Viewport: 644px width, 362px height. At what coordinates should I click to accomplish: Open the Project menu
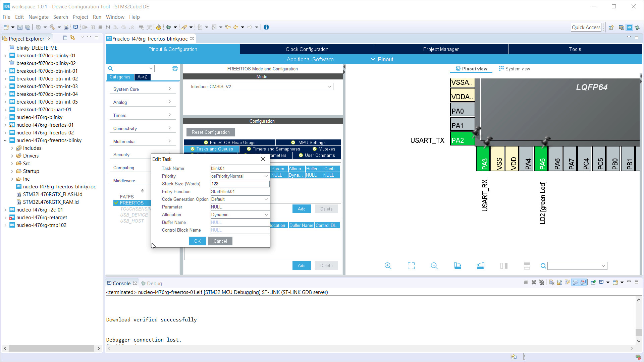coord(80,17)
